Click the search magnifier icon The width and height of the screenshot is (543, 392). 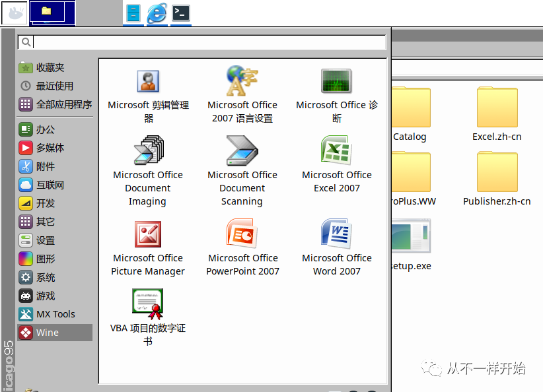26,42
